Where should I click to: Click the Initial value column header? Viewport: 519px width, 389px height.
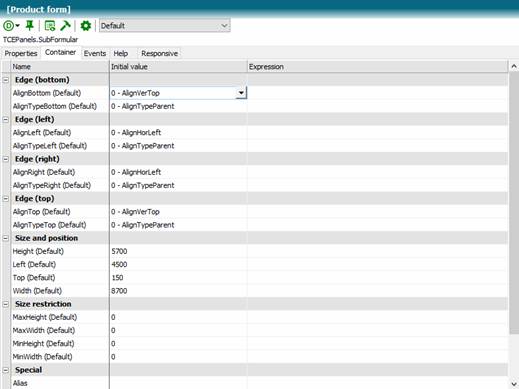178,67
